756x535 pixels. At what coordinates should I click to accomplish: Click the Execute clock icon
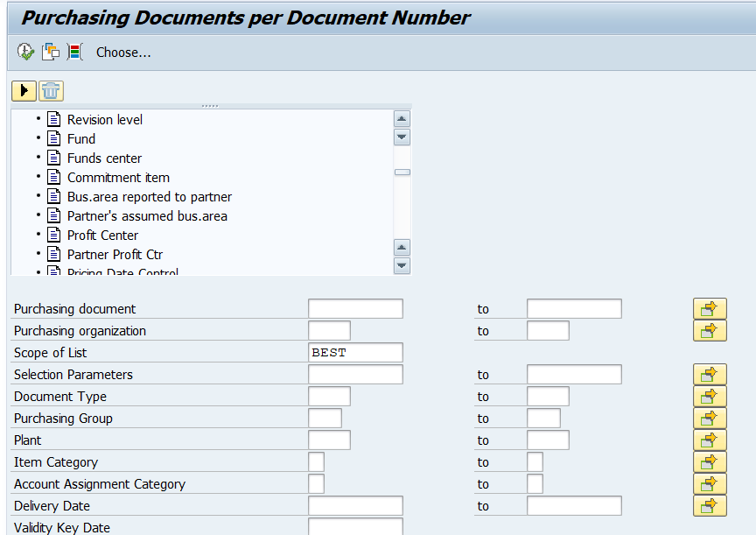tap(25, 53)
